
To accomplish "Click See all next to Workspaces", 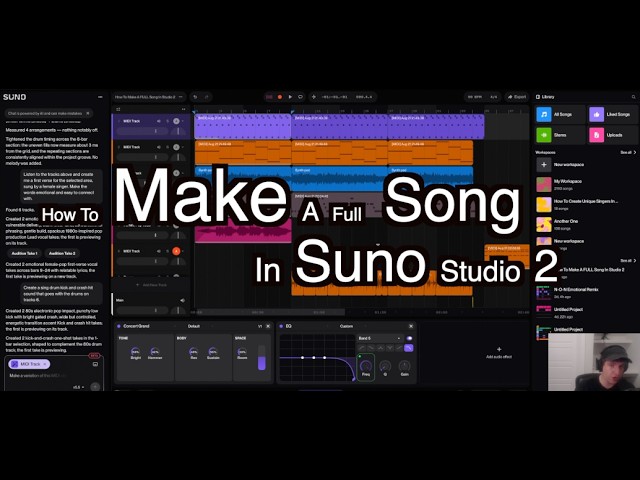I will click(628, 152).
